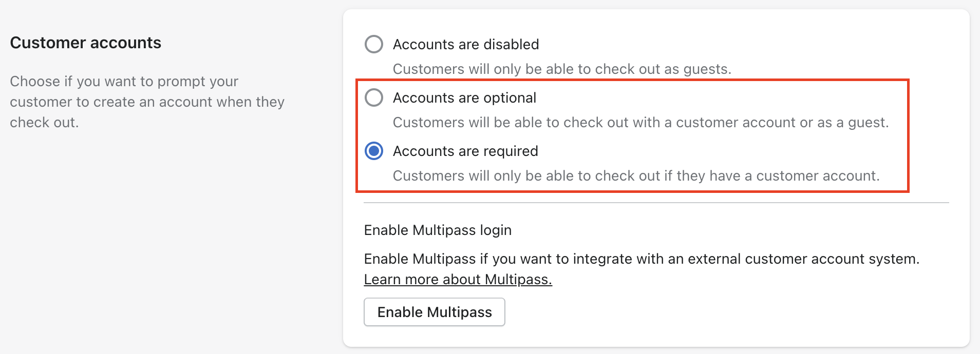Click the 'check out.' text under Customer accounts

click(44, 123)
